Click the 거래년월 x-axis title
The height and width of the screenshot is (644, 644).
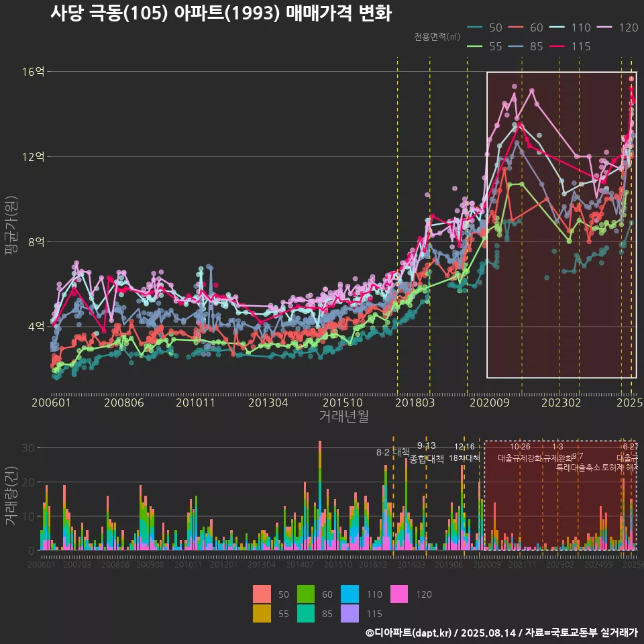(x=343, y=416)
